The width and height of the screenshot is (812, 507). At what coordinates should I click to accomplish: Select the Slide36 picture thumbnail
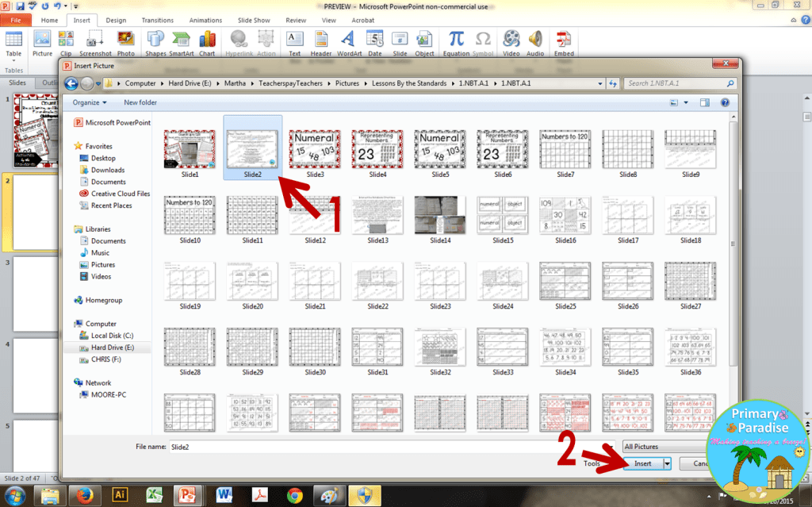pos(691,351)
